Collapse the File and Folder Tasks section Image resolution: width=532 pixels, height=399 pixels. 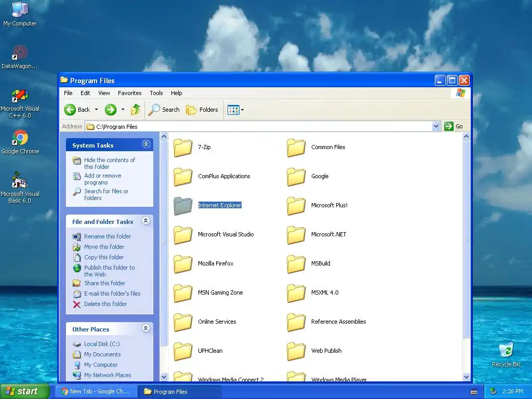tap(146, 221)
